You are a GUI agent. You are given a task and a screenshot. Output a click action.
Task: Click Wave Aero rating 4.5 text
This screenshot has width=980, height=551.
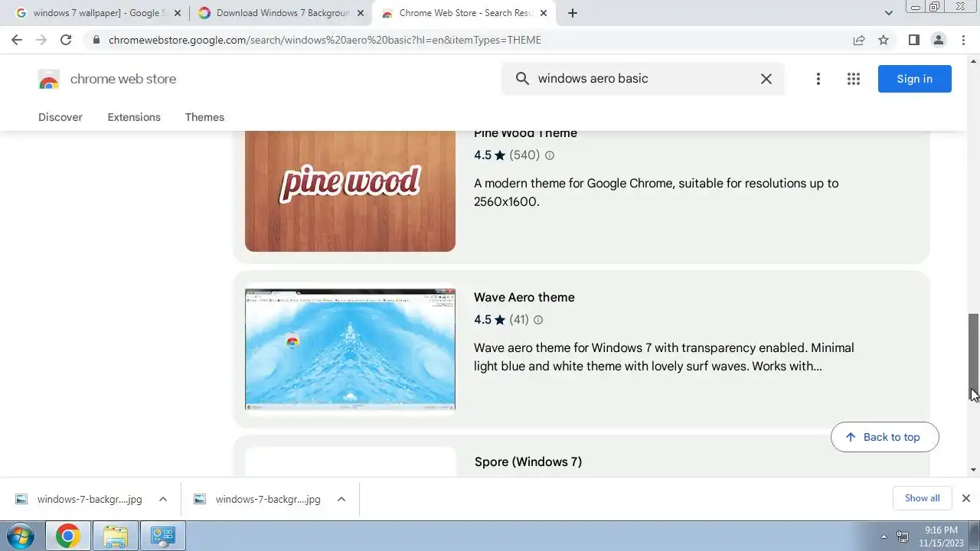tap(482, 320)
